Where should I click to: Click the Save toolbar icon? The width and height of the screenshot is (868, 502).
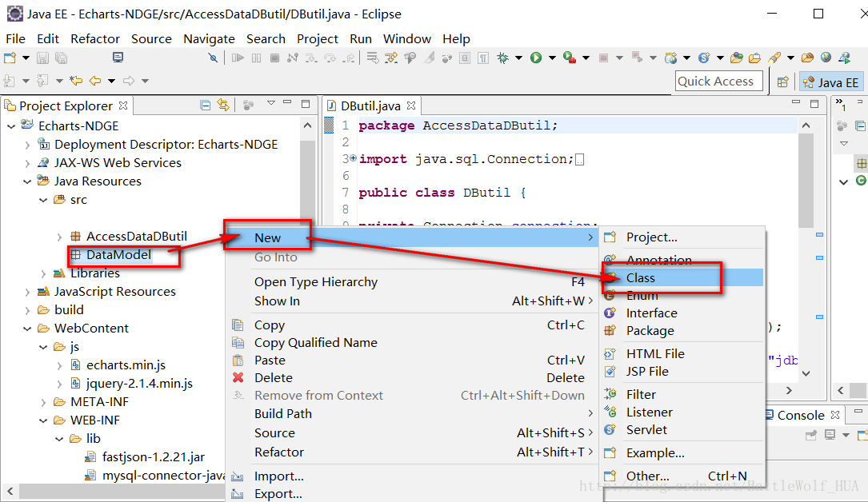(42, 58)
